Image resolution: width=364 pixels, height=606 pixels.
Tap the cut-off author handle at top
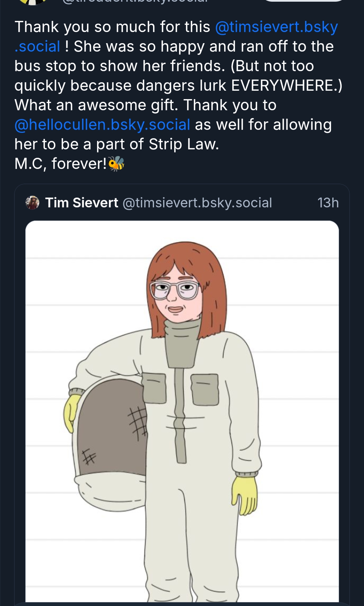pyautogui.click(x=135, y=2)
